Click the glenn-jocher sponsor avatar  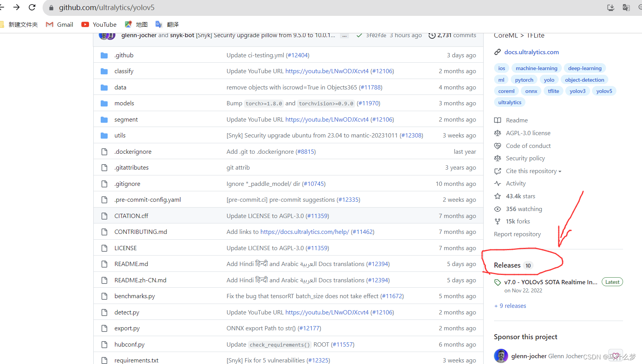[x=501, y=355]
